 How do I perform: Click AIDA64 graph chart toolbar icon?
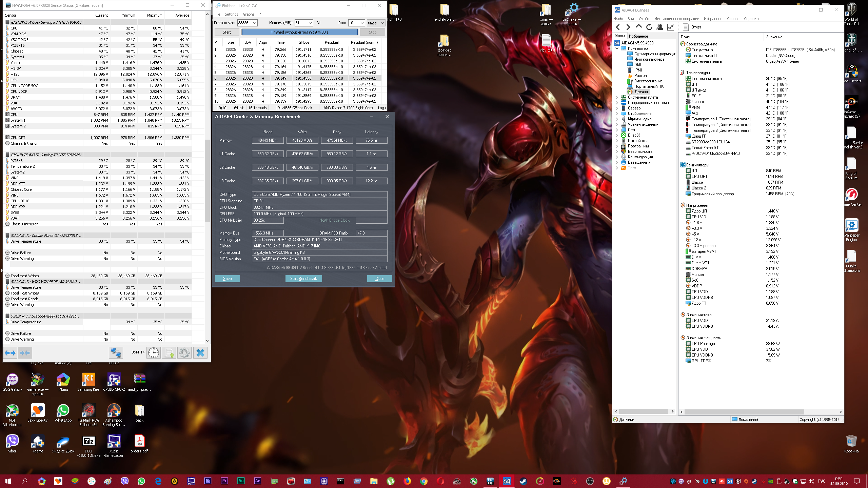tap(670, 27)
